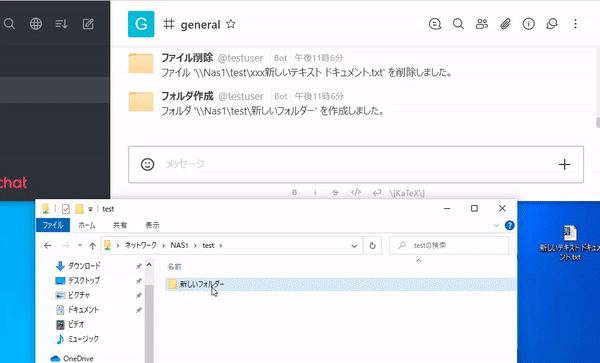Apply strikethrough formatting button

click(335, 192)
